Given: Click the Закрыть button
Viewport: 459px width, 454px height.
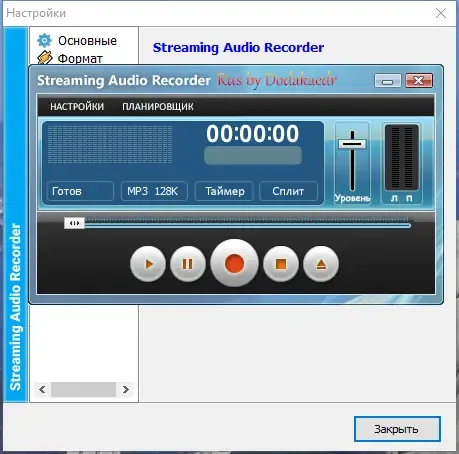Looking at the screenshot, I should click(x=397, y=429).
